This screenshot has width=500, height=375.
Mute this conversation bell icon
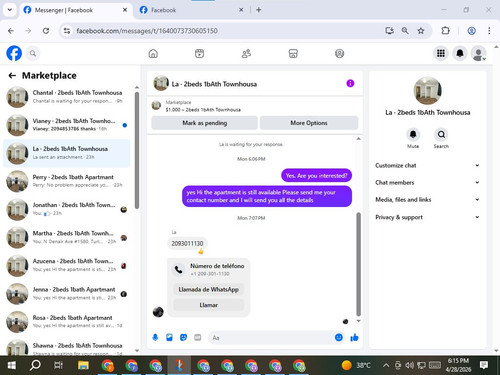(x=413, y=135)
